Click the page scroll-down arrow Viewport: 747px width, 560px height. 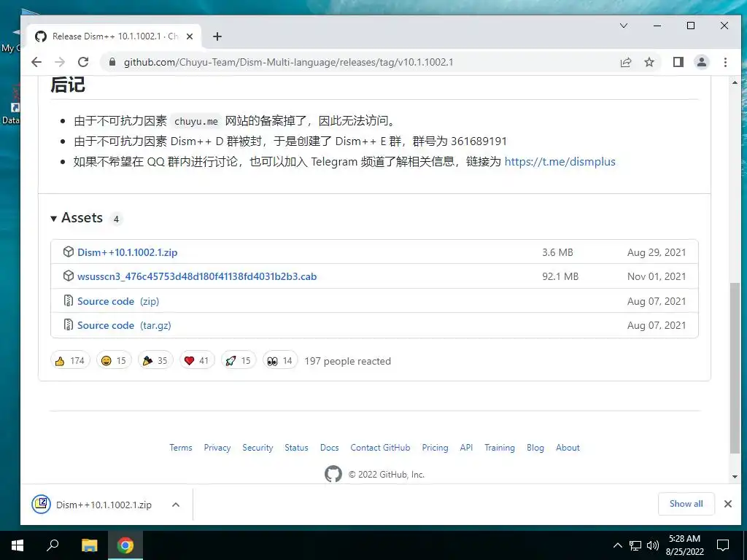click(x=735, y=477)
